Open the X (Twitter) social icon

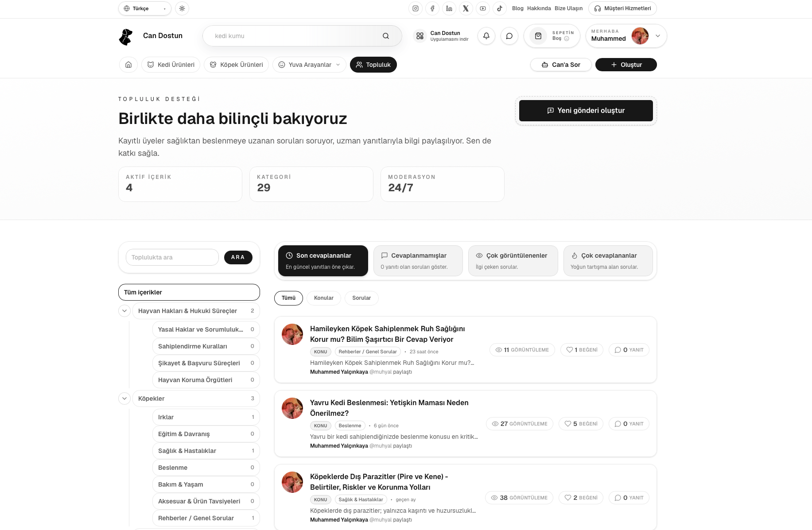466,8
